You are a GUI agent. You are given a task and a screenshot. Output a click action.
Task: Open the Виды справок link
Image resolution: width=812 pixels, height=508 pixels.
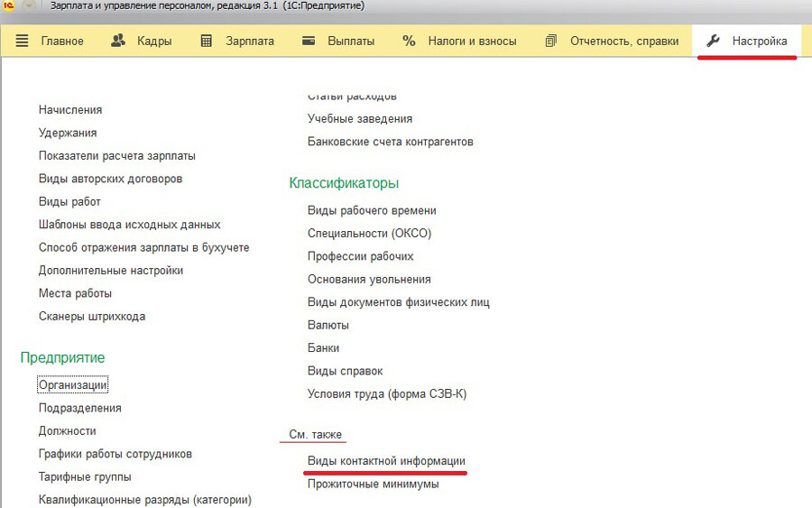tap(346, 371)
